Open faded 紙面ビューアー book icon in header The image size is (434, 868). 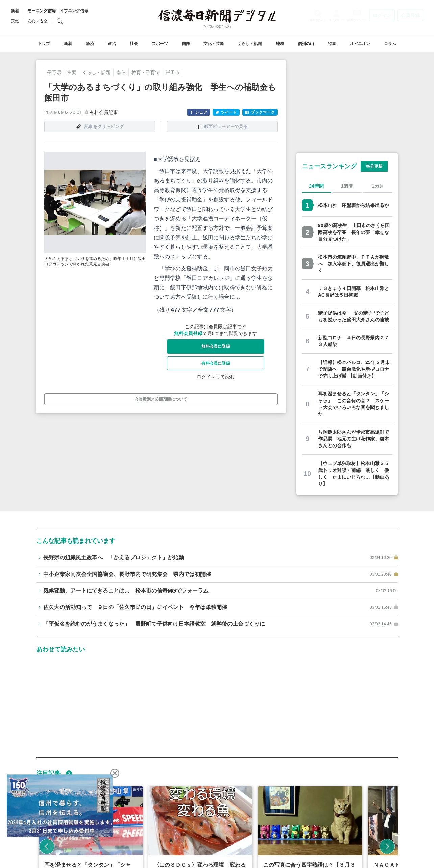pyautogui.click(x=357, y=15)
